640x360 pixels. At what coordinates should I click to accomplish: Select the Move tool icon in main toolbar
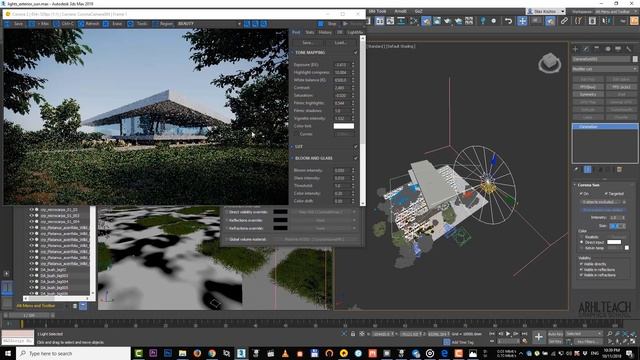(522, 20)
